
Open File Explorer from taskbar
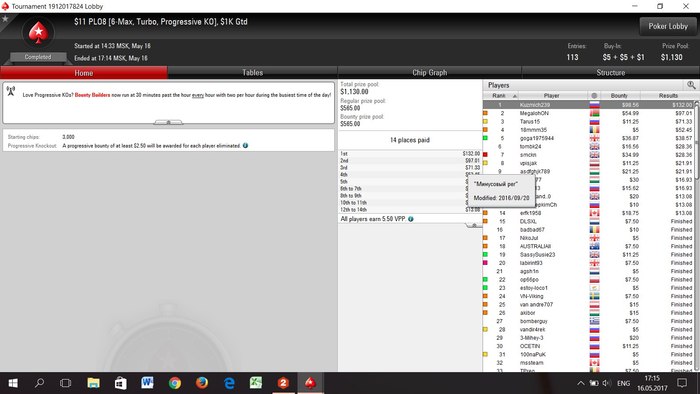[x=93, y=383]
